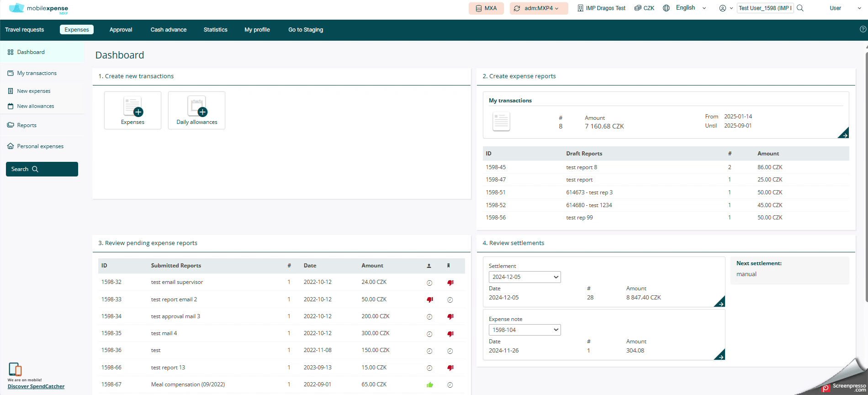Open the Statistics menu tab
This screenshot has height=395, width=868.
tap(215, 30)
